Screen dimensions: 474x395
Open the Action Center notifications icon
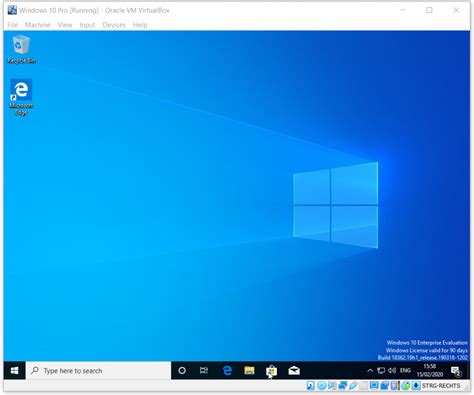[x=456, y=371]
